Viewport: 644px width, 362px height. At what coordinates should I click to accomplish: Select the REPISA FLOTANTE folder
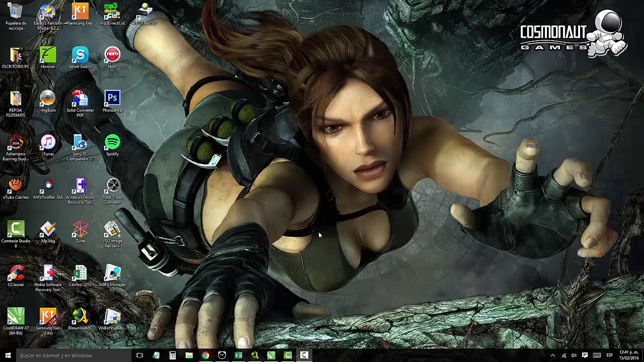[16, 104]
